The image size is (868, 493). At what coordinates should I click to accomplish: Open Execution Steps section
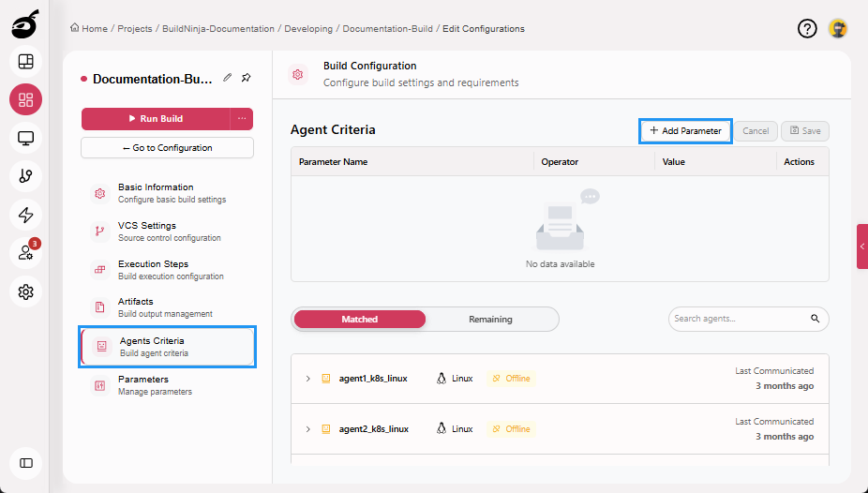click(x=167, y=270)
